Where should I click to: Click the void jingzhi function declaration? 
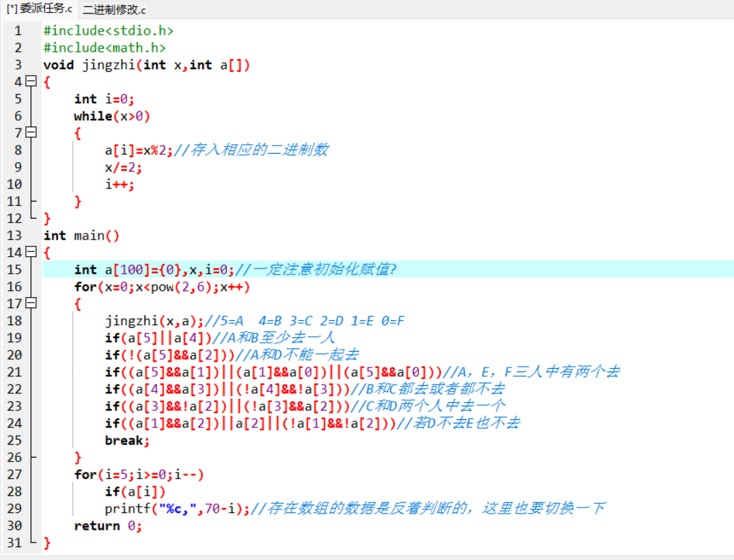tap(146, 65)
